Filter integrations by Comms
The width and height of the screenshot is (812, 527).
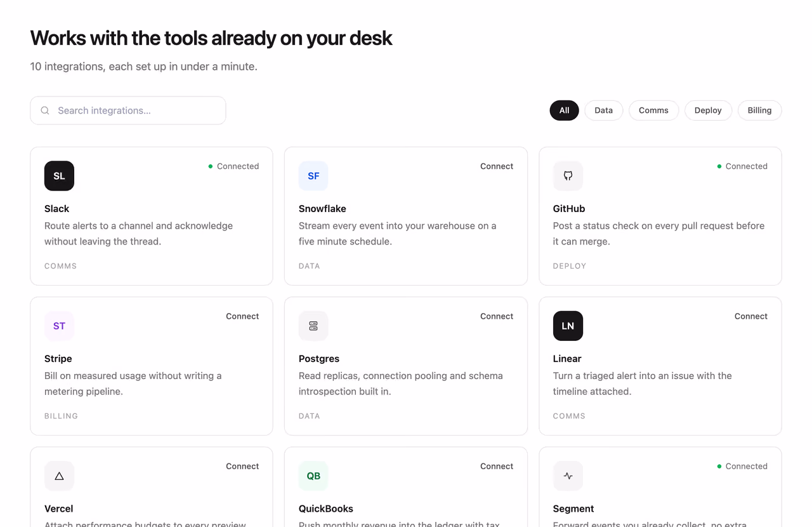pyautogui.click(x=653, y=110)
